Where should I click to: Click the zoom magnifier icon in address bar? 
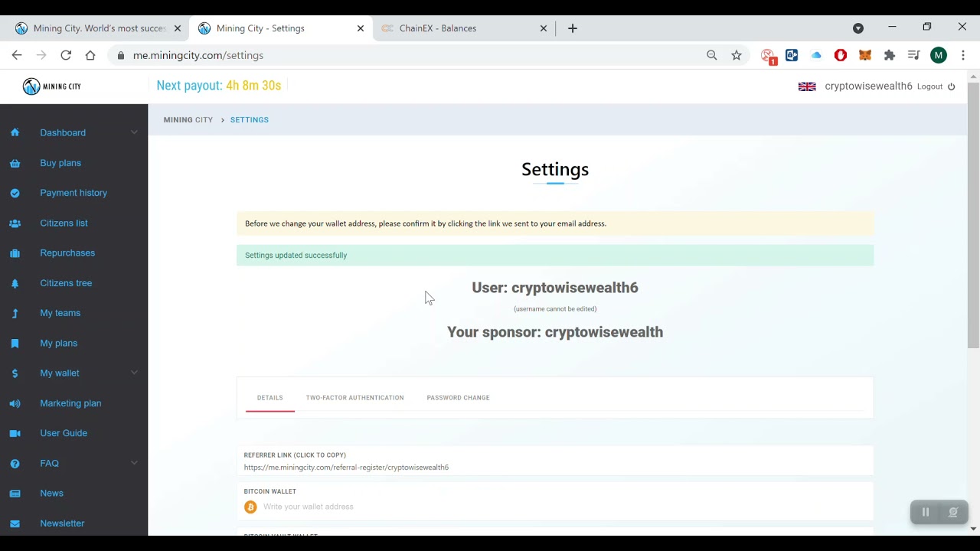point(712,55)
